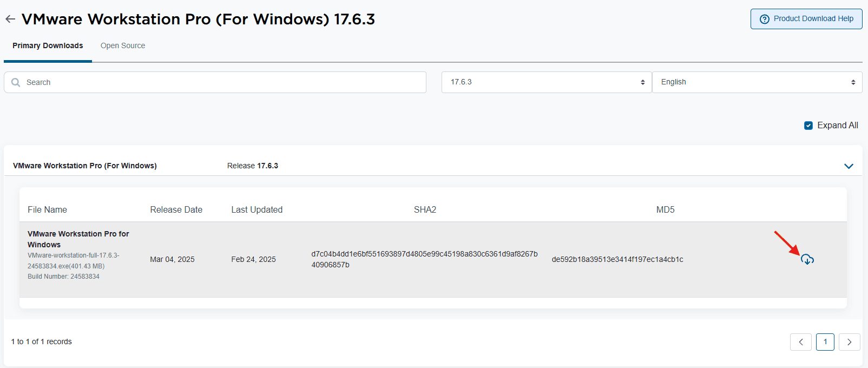Click the MD5 column header
Screen dimensions: 868x368
pos(666,210)
